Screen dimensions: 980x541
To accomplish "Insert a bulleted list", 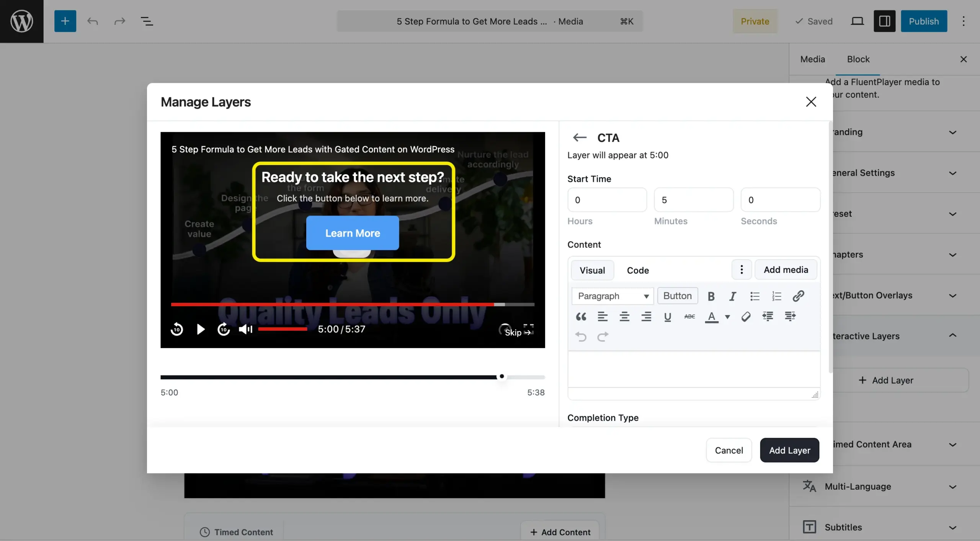I will coord(755,296).
